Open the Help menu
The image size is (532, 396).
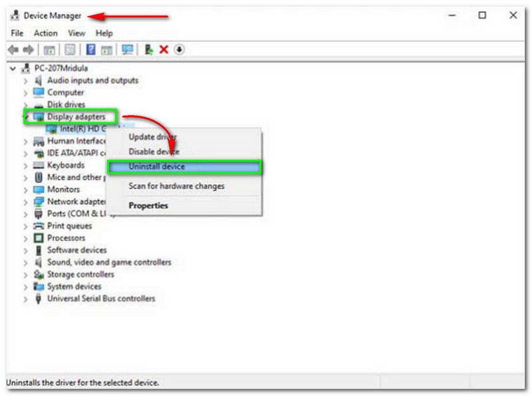coord(104,33)
